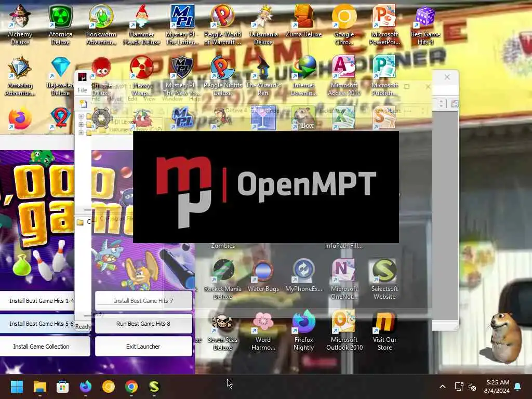Select the Zuma Deluxe desktop icon
532x399 pixels.
303,20
